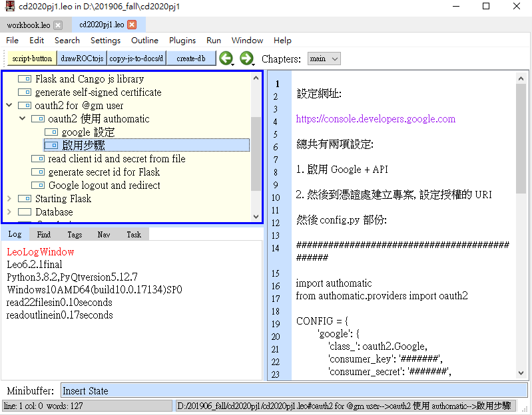Switch to the Nav tab
The image size is (532, 415).
click(x=104, y=234)
